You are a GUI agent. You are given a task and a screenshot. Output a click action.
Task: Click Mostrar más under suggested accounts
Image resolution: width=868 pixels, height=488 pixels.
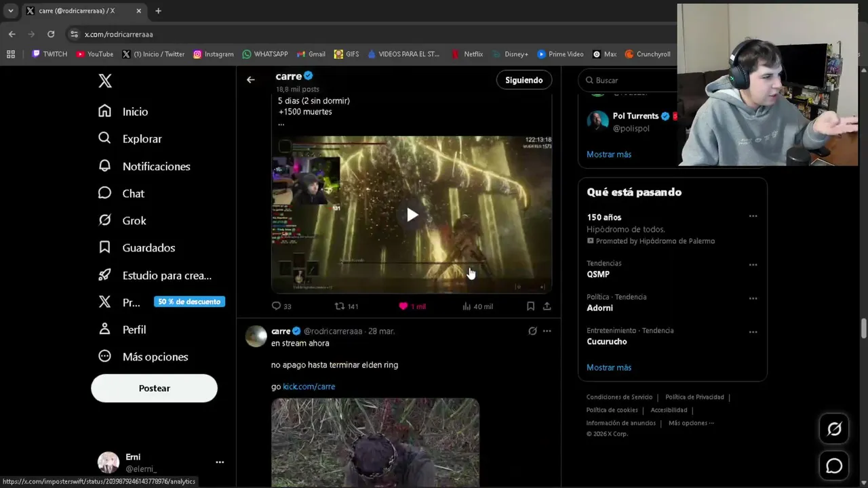coord(609,155)
